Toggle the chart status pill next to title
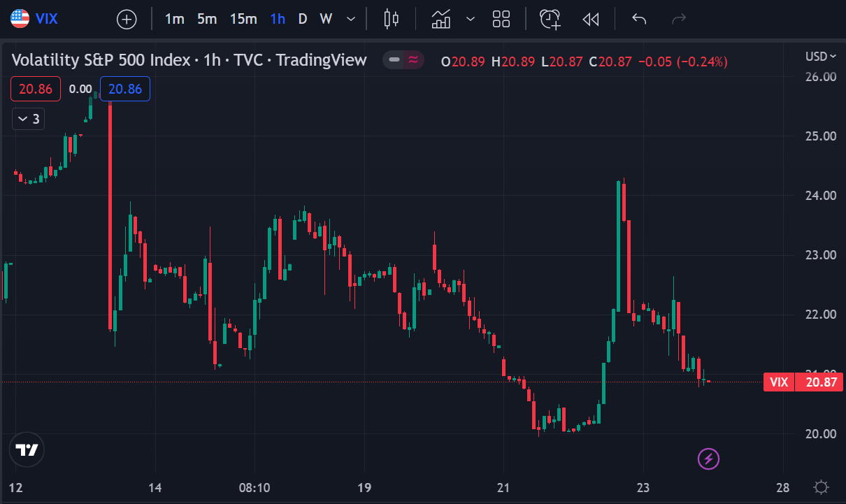The height and width of the screenshot is (504, 846). click(x=405, y=60)
